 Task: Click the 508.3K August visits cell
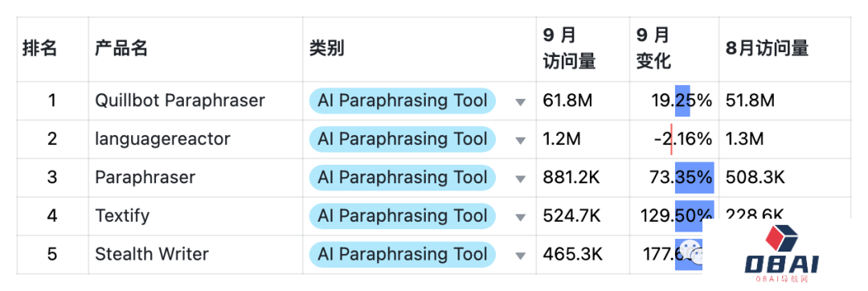pos(785,178)
